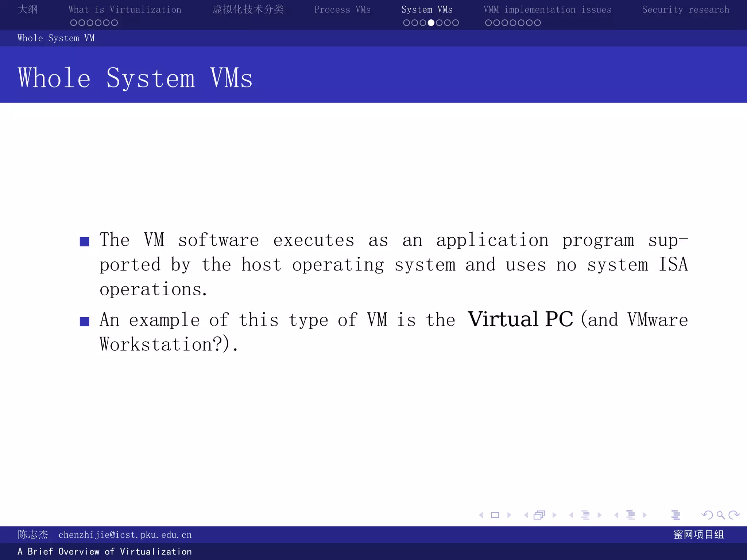Jump to the Security research section
Screen dimensions: 747x560
(686, 9)
